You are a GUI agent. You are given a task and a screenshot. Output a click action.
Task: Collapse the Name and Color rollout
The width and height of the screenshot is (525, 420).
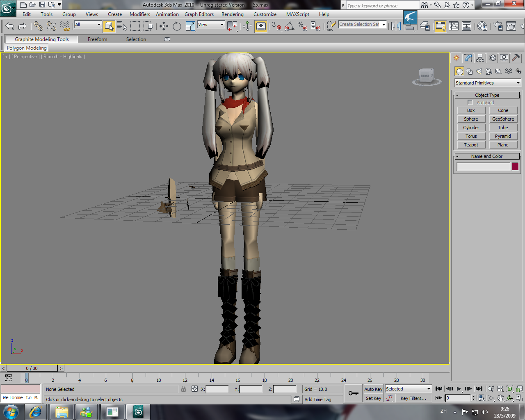(x=487, y=156)
